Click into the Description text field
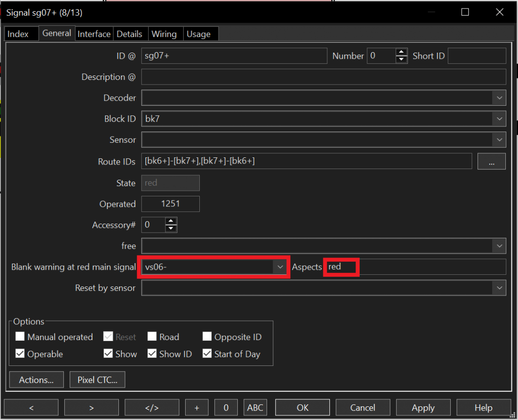The height and width of the screenshot is (420, 518). click(x=324, y=77)
